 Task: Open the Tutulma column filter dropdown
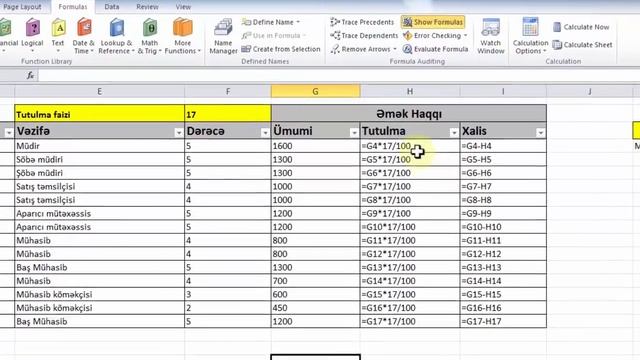click(x=453, y=133)
